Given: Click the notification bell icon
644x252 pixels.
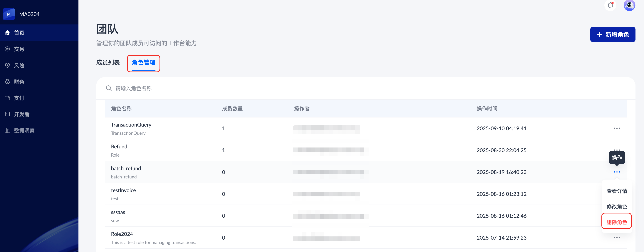Looking at the screenshot, I should tap(610, 5).
